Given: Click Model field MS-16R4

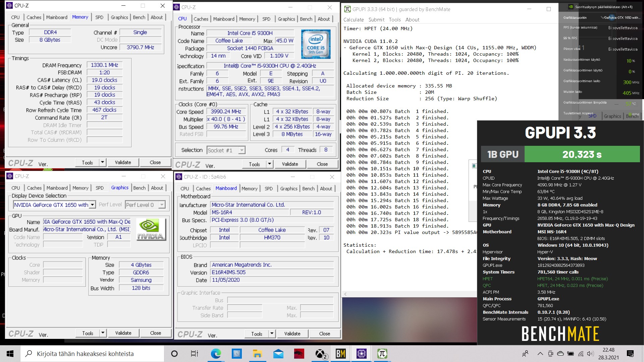Looking at the screenshot, I should [x=250, y=213].
